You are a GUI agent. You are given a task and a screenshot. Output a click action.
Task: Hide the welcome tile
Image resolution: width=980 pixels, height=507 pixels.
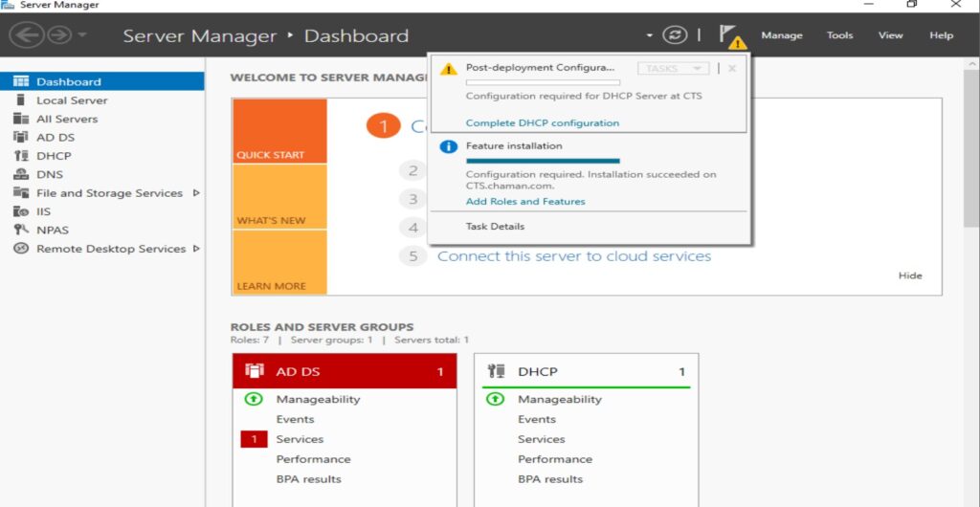tap(910, 276)
